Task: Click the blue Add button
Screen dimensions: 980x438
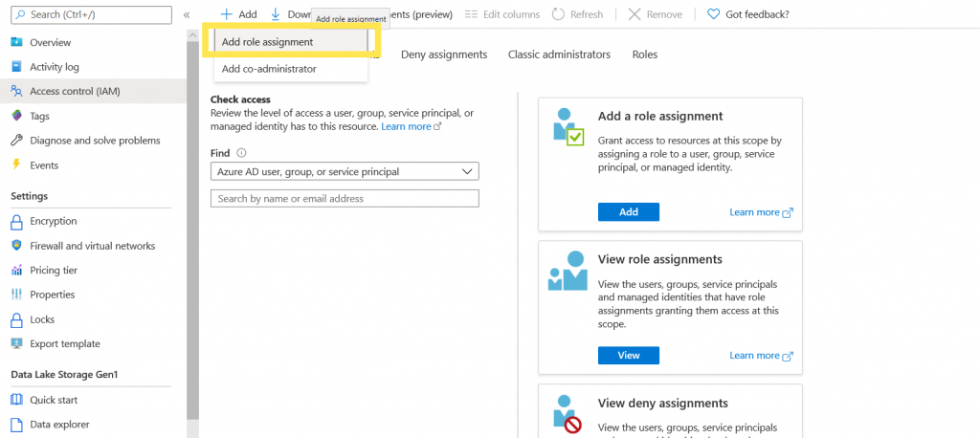Action: 628,211
